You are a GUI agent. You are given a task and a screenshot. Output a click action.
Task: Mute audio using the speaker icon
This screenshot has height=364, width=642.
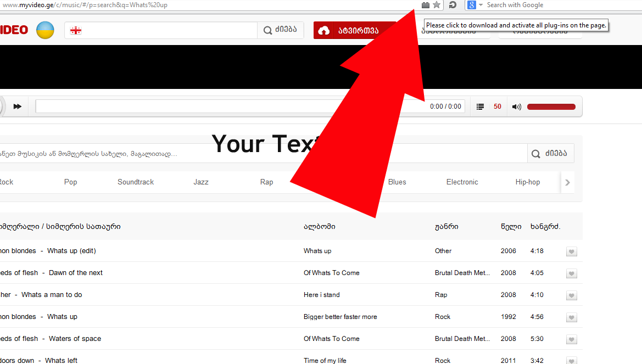point(517,107)
